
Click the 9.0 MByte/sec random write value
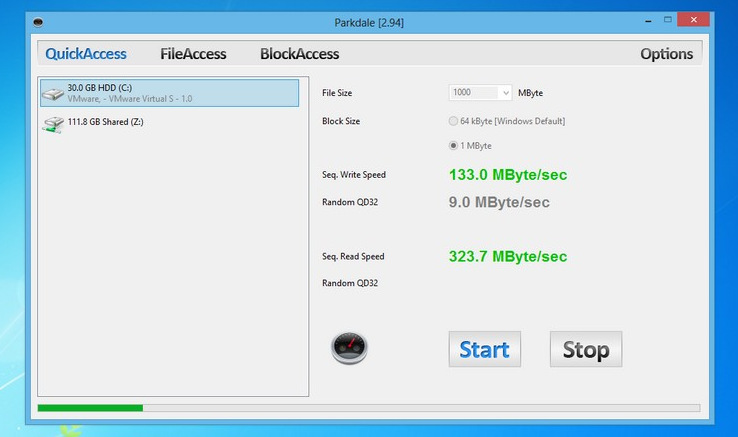pos(499,202)
